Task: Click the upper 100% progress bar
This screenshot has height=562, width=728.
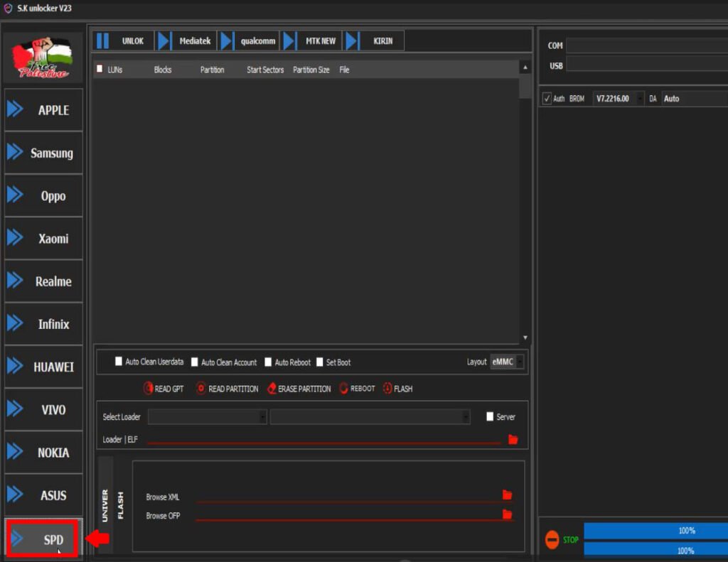Action: pyautogui.click(x=656, y=531)
